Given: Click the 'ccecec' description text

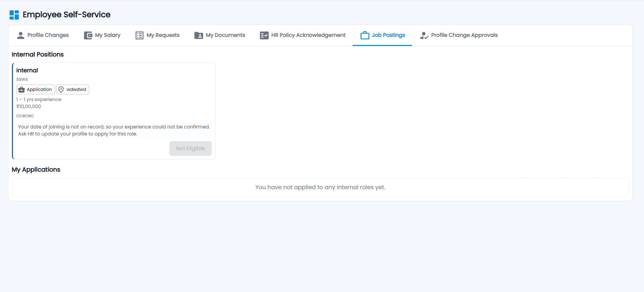Looking at the screenshot, I should pos(25,116).
